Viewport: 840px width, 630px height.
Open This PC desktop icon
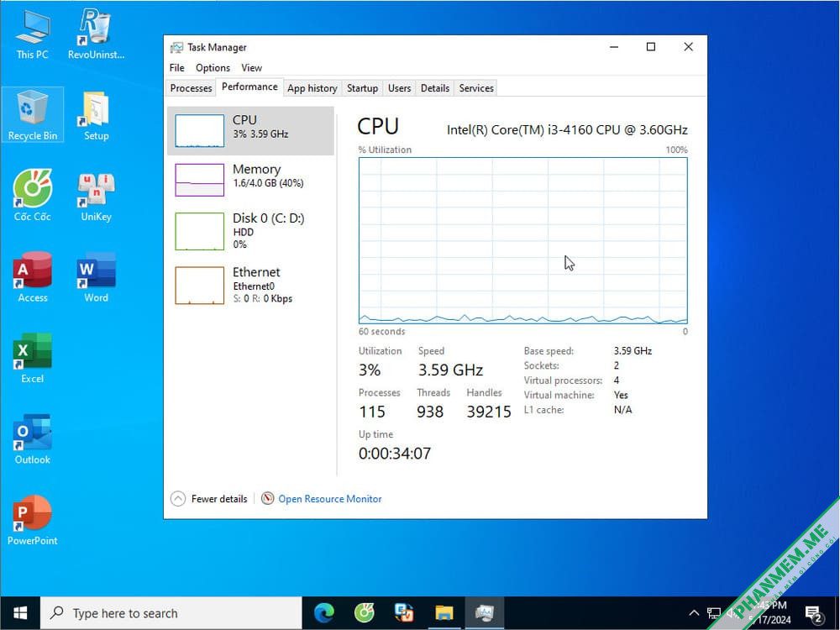click(x=32, y=34)
